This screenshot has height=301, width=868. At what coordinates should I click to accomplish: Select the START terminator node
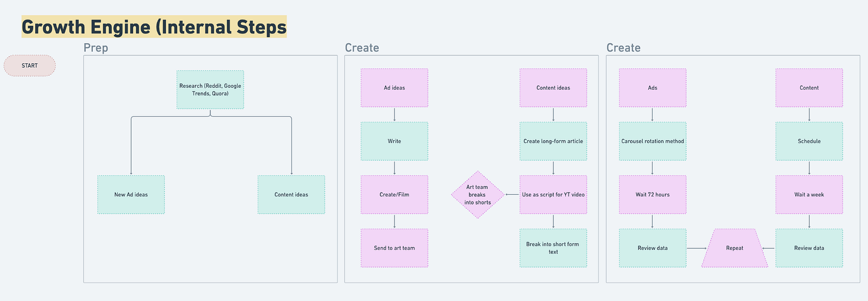(x=30, y=66)
